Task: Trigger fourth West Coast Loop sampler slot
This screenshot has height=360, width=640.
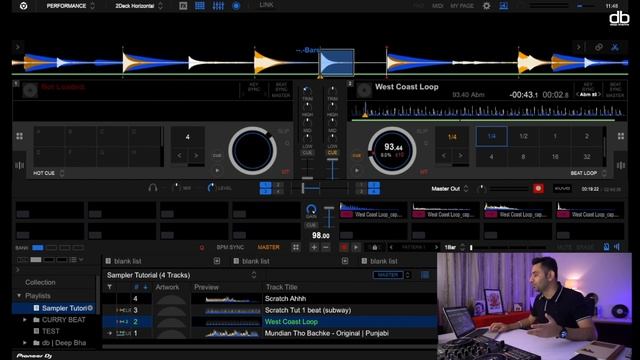Action: [x=590, y=210]
